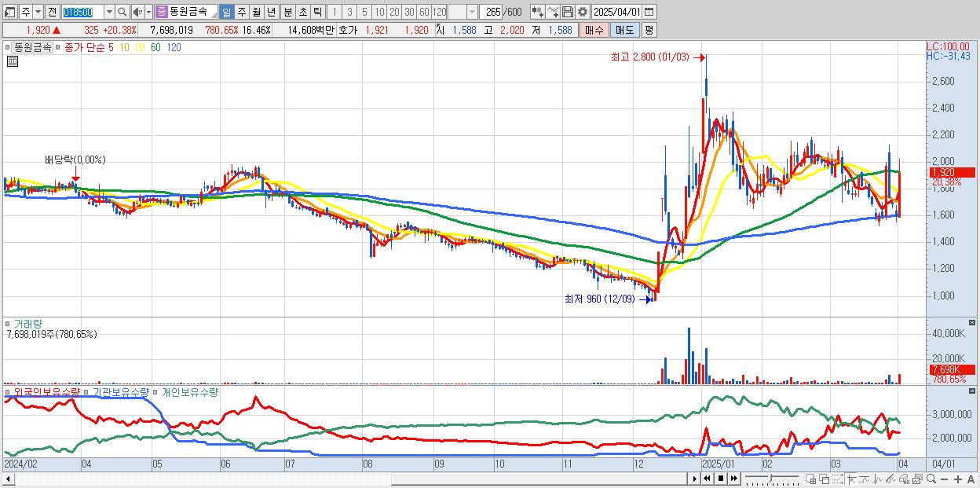This screenshot has width=980, height=488.
Task: Switch to 분 minute chart
Action: [287, 12]
